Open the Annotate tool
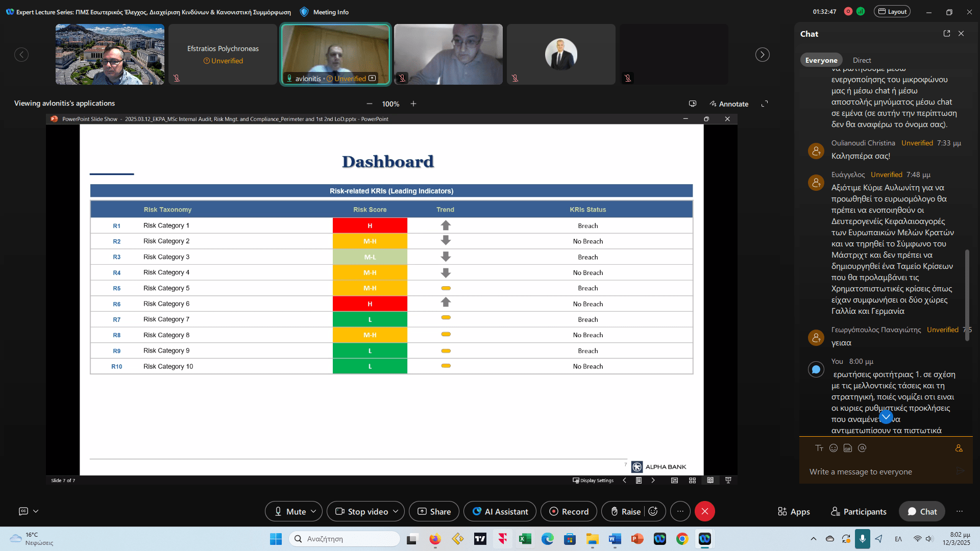 pos(729,104)
